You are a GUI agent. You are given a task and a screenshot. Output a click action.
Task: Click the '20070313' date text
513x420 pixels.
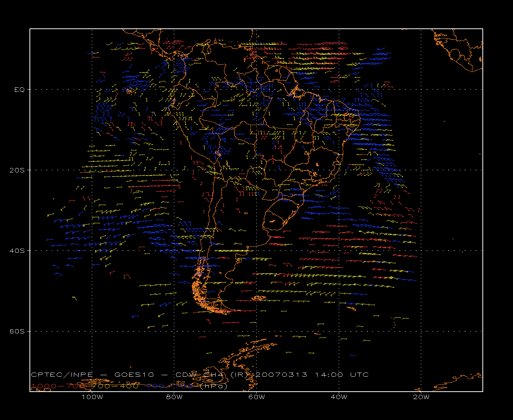coord(282,375)
